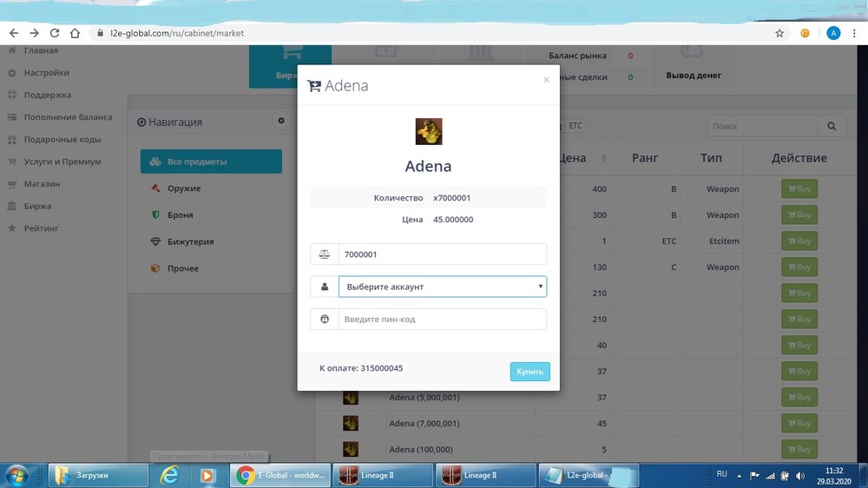Close the Adena dialog with X
This screenshot has width=868, height=488.
(546, 80)
